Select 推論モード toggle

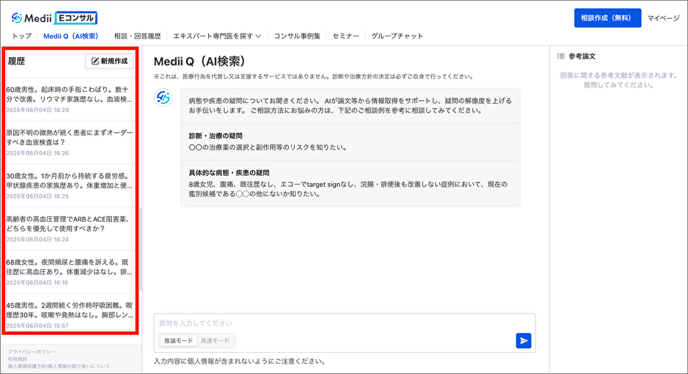tap(179, 341)
